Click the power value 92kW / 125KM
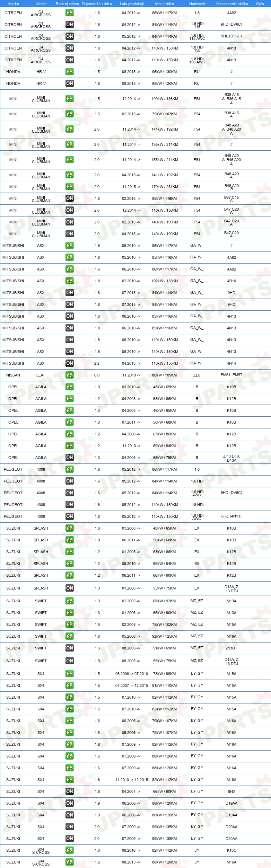 [x=164, y=636]
